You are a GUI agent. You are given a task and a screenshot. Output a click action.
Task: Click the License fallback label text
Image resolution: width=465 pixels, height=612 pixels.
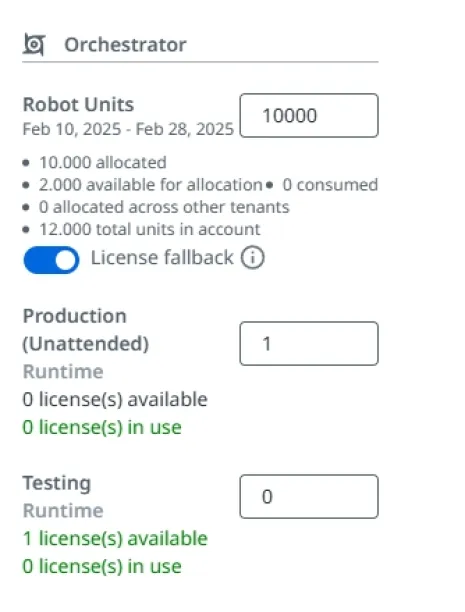[x=162, y=258]
